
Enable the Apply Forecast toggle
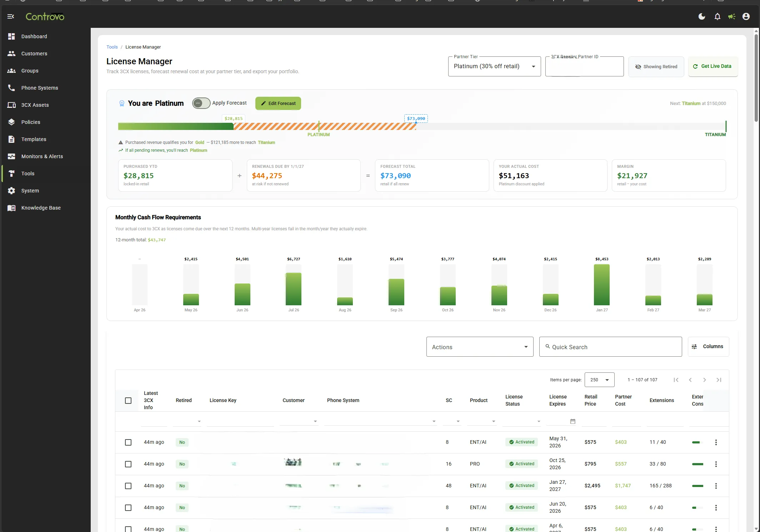(x=201, y=103)
